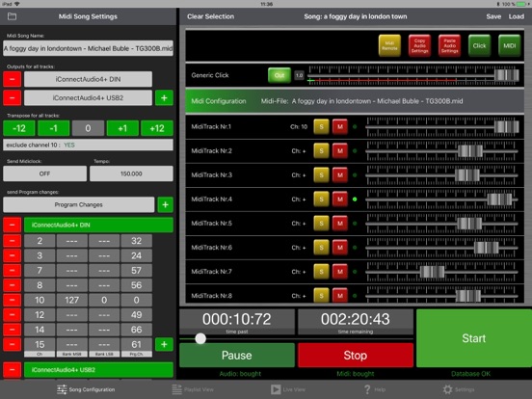Mute MidiTrack Nr.2
The image size is (532, 399).
(340, 151)
